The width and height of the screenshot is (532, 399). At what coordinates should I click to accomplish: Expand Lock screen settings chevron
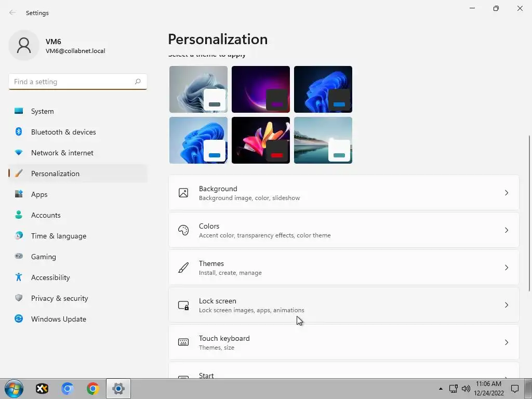pos(506,305)
